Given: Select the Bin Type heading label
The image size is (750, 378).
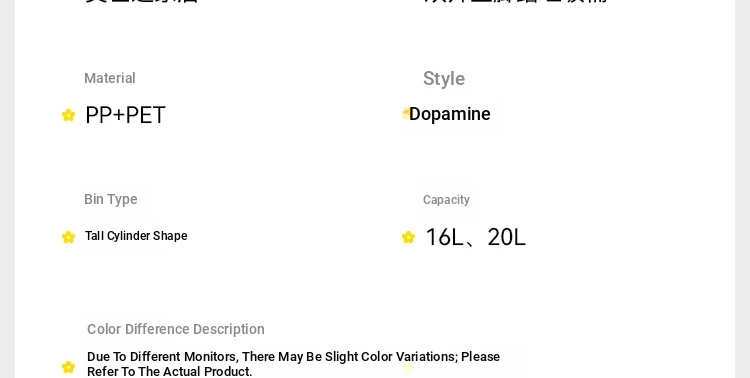Looking at the screenshot, I should click(110, 199).
